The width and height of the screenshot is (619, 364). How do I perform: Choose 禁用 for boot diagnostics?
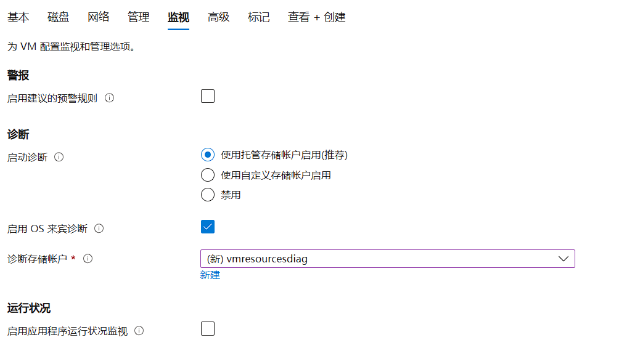[x=208, y=195]
